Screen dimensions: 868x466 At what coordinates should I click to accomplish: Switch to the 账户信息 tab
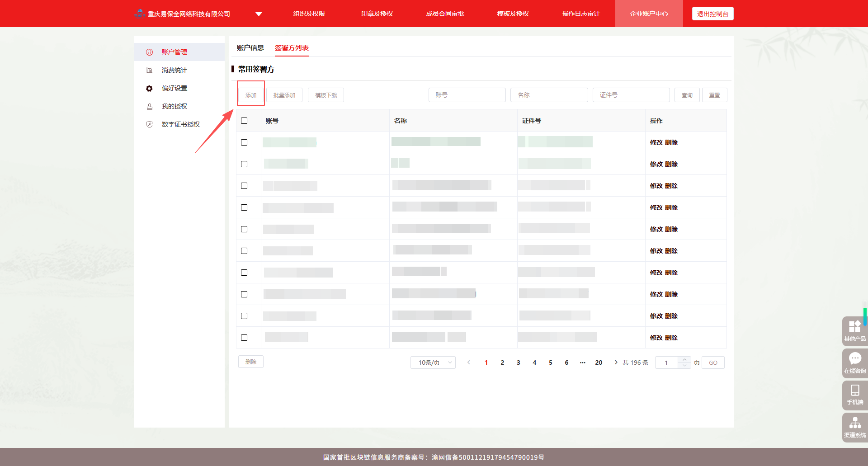coord(250,48)
